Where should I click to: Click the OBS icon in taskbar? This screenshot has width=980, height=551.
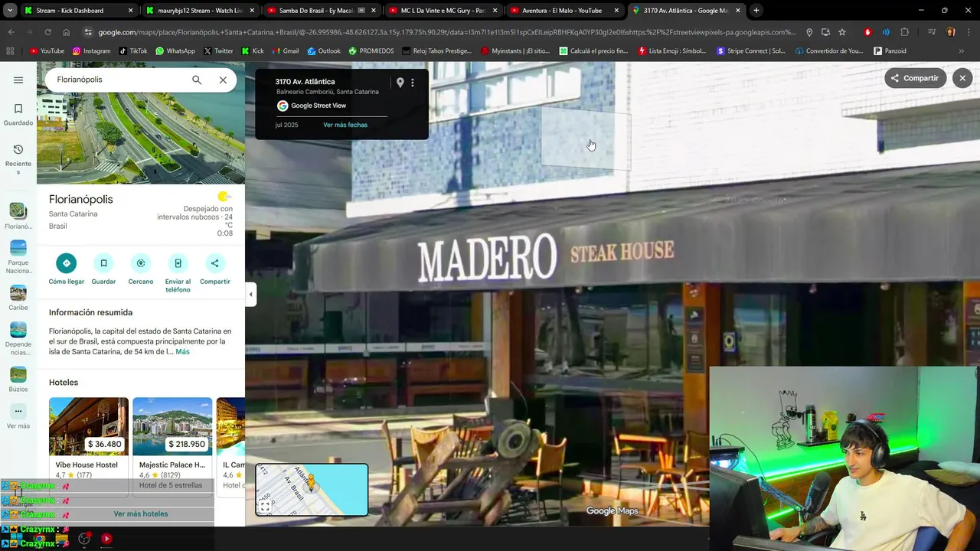tap(84, 539)
